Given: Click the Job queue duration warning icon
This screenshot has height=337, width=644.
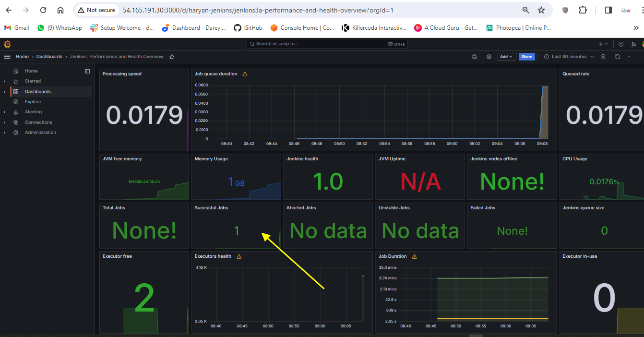Looking at the screenshot, I should [x=245, y=74].
